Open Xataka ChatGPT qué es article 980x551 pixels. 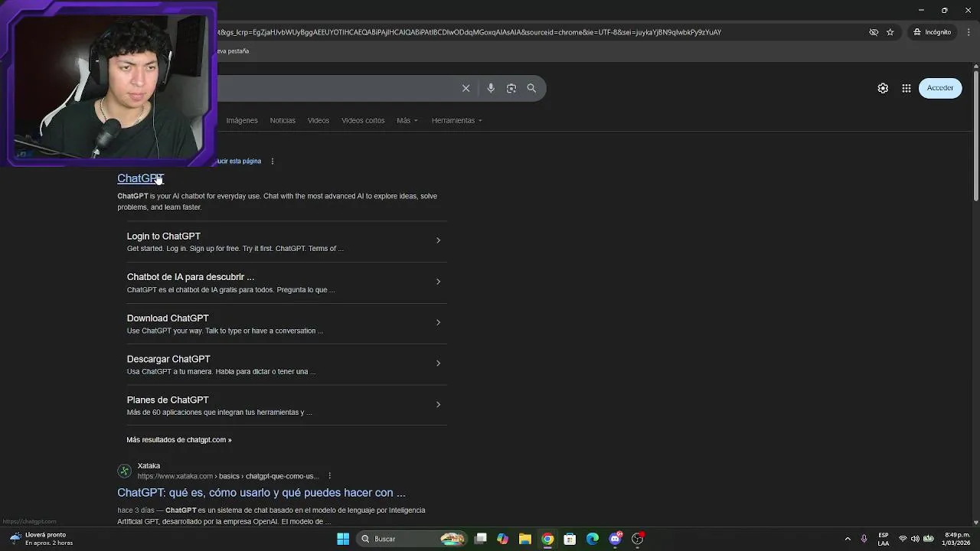261,493
